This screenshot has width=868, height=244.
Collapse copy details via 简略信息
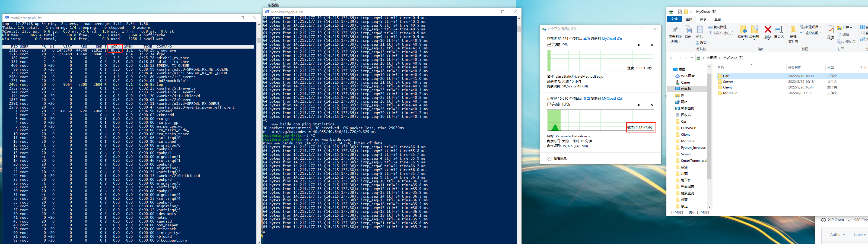coord(557,159)
